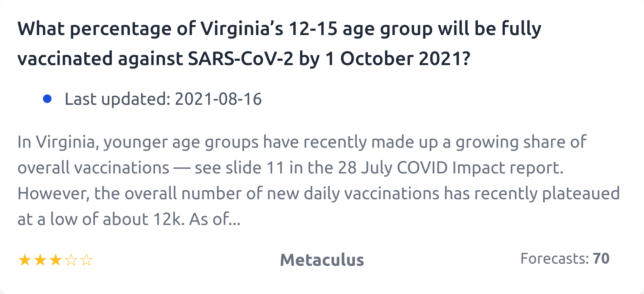
Task: Select the 2021-08-16 date
Action: (x=218, y=99)
